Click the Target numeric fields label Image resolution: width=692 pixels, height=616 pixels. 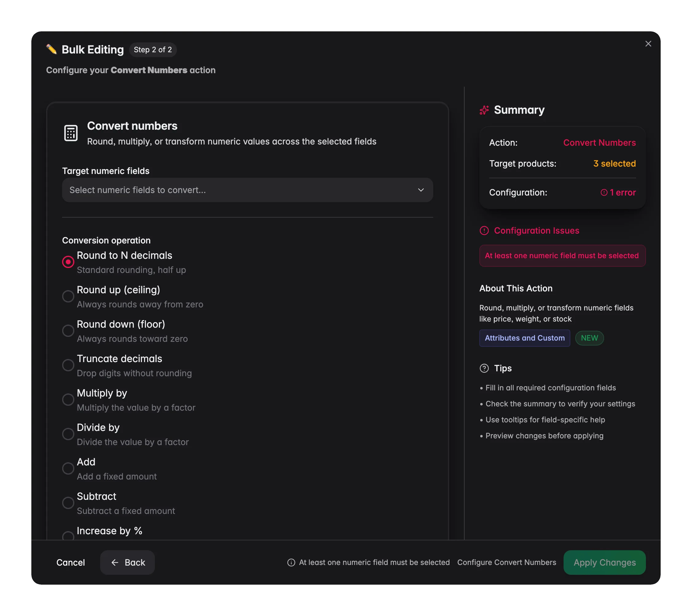(106, 171)
